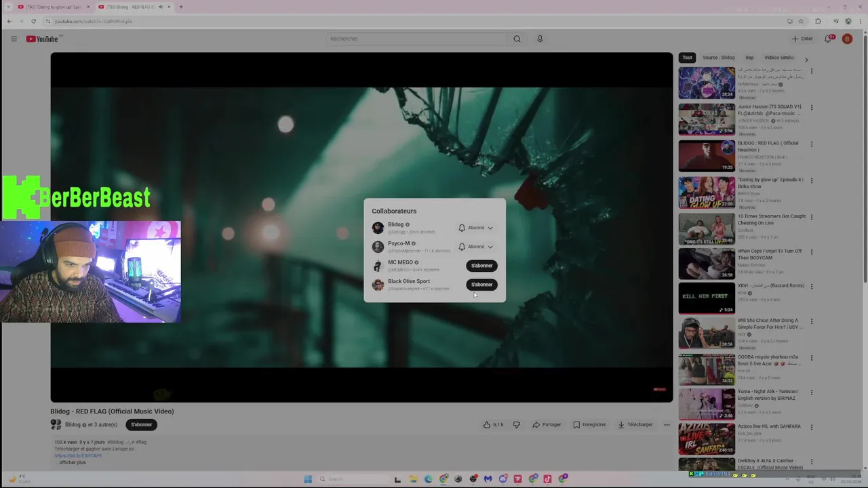Open YouTube notifications bell
Screen dimensions: 868x488
point(829,39)
